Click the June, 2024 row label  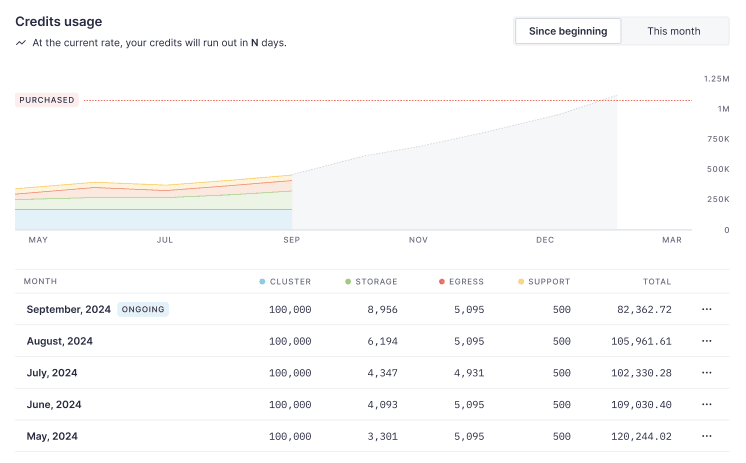54,404
